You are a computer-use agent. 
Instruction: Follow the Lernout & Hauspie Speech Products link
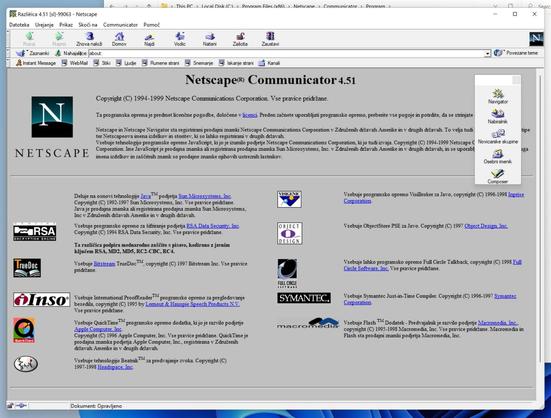point(193,304)
